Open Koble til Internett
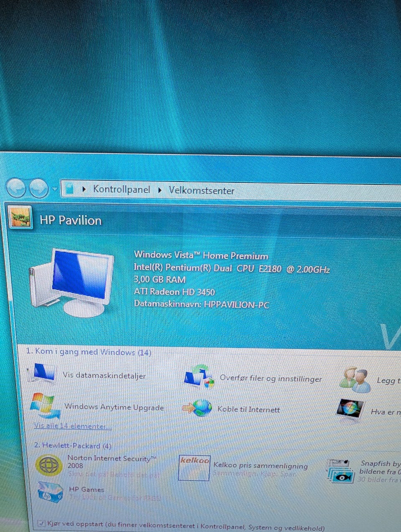 click(x=249, y=409)
